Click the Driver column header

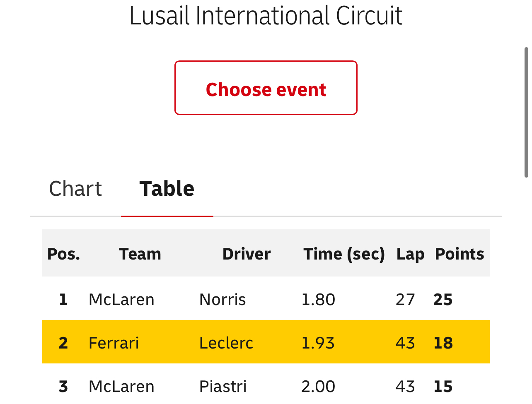tap(247, 254)
